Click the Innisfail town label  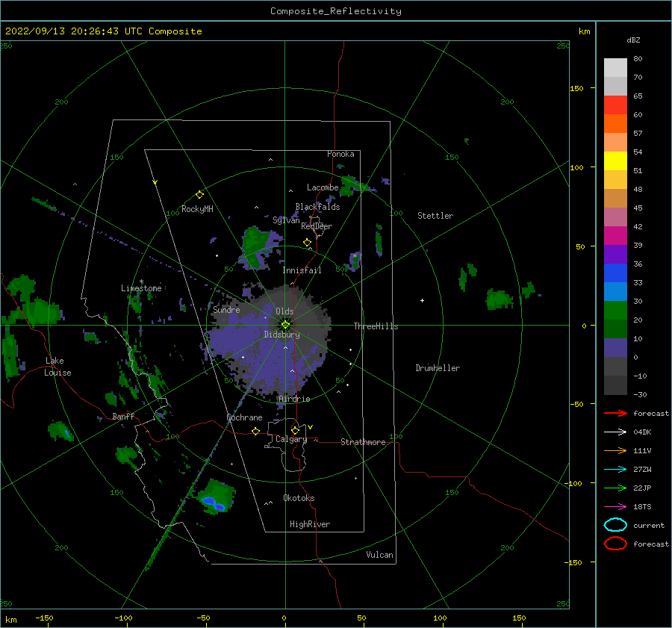[x=302, y=270]
